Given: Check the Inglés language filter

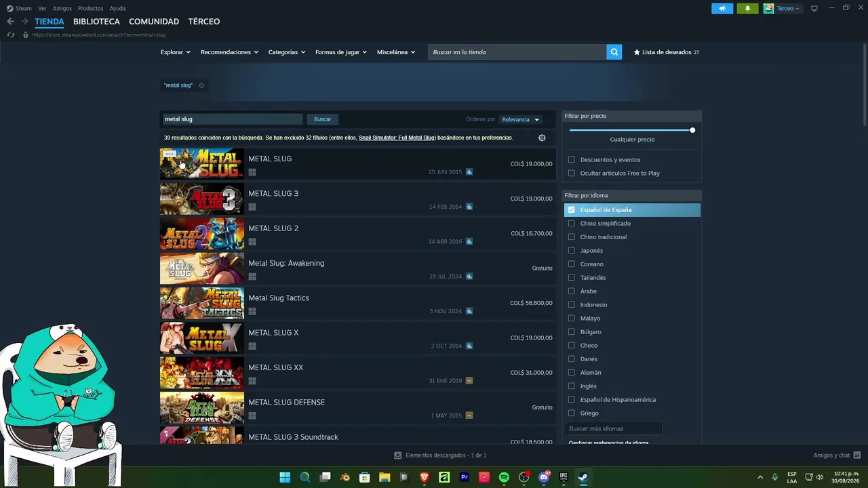Looking at the screenshot, I should [572, 386].
